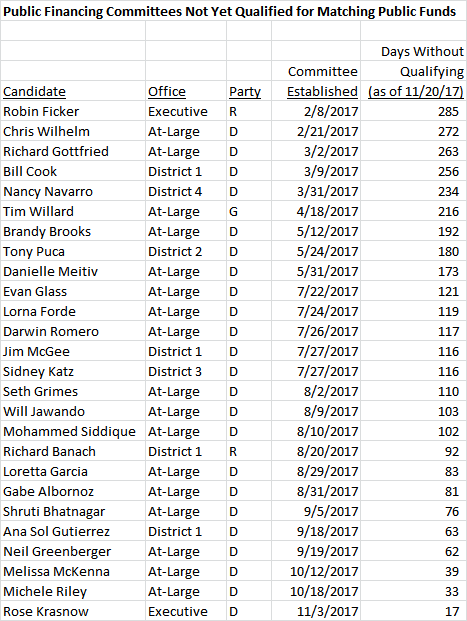Image resolution: width=467 pixels, height=621 pixels.
Task: Select Tony Puca's District 2 office cell
Action: pos(186,251)
